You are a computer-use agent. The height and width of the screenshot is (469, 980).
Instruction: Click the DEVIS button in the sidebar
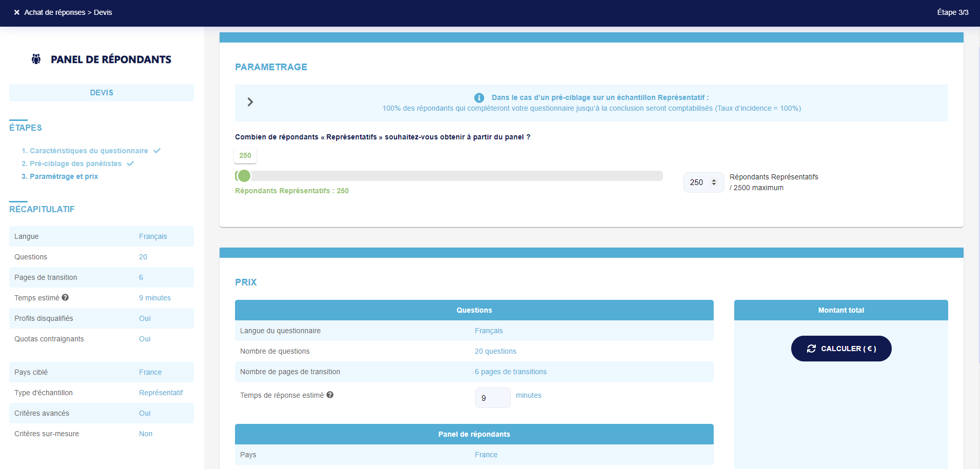pos(101,92)
